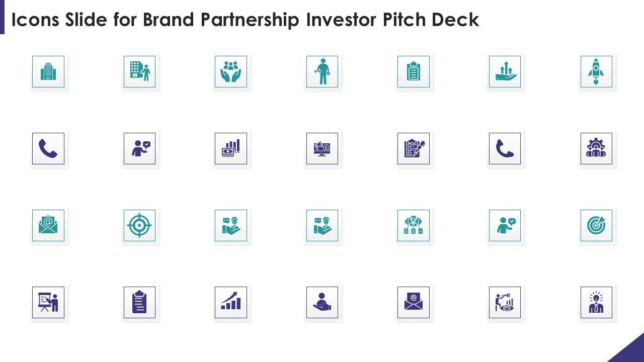Click the teal email envelope icon
The height and width of the screenshot is (362, 644).
pos(48,226)
